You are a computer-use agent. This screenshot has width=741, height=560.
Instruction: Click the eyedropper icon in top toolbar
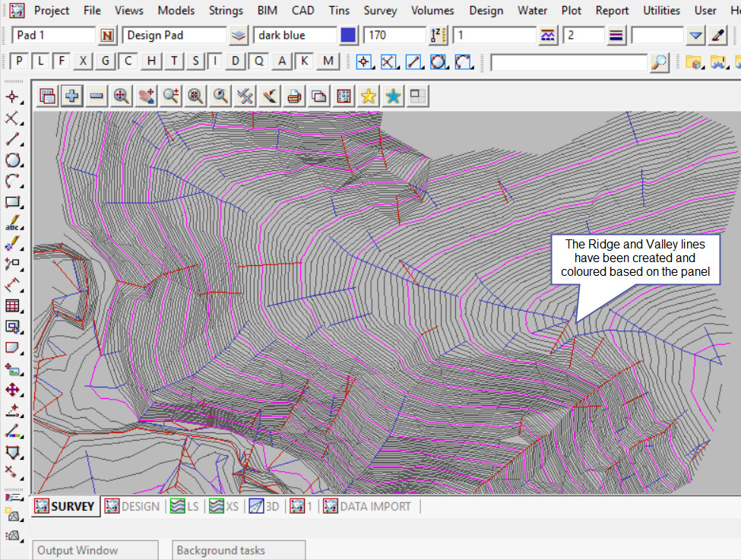click(718, 36)
